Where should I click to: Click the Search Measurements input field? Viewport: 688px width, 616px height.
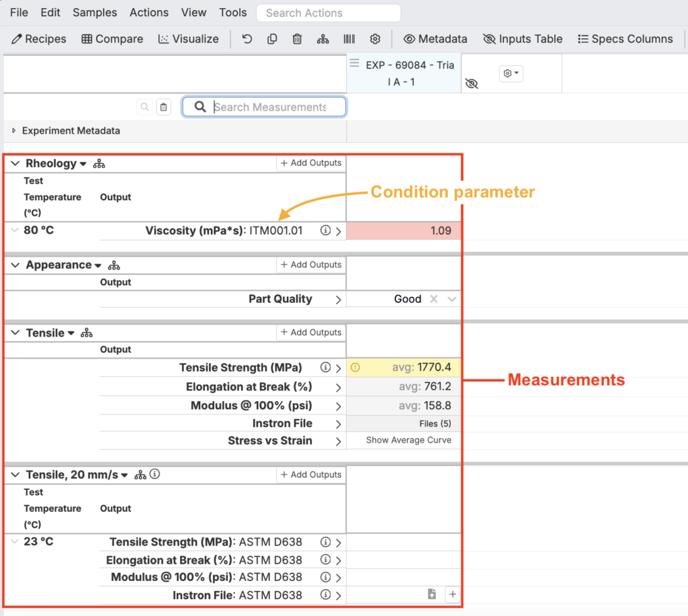(x=269, y=107)
